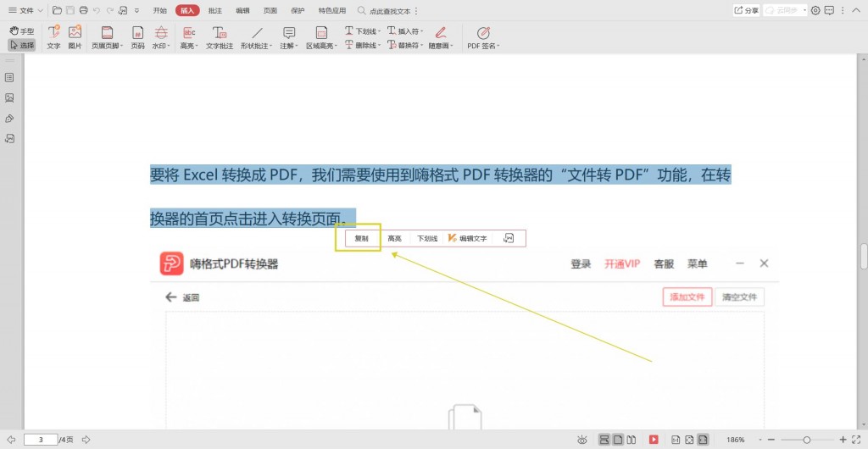Open the 文件 file menu

click(25, 10)
